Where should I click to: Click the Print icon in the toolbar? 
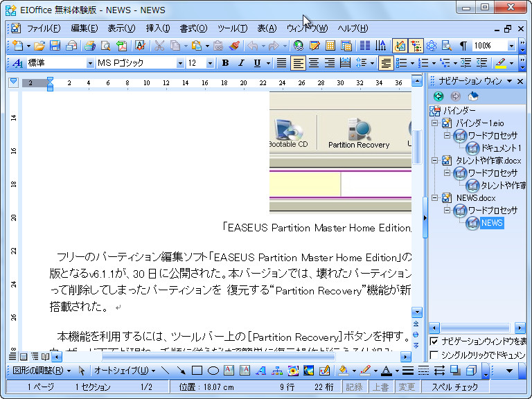coord(90,46)
